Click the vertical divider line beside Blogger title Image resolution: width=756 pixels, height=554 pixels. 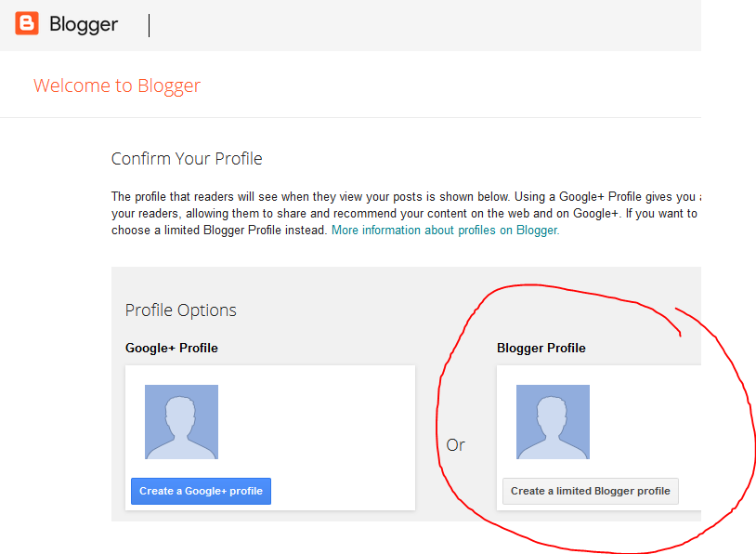coord(149,25)
